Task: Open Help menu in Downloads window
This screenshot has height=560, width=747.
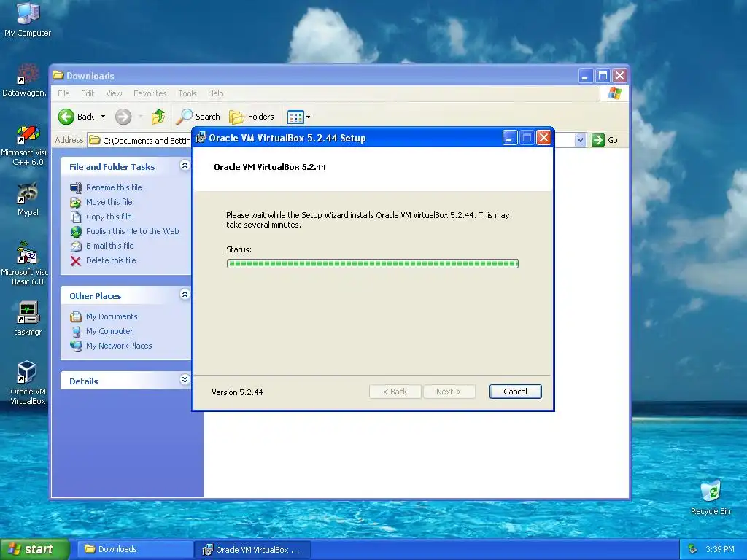Action: pos(215,93)
